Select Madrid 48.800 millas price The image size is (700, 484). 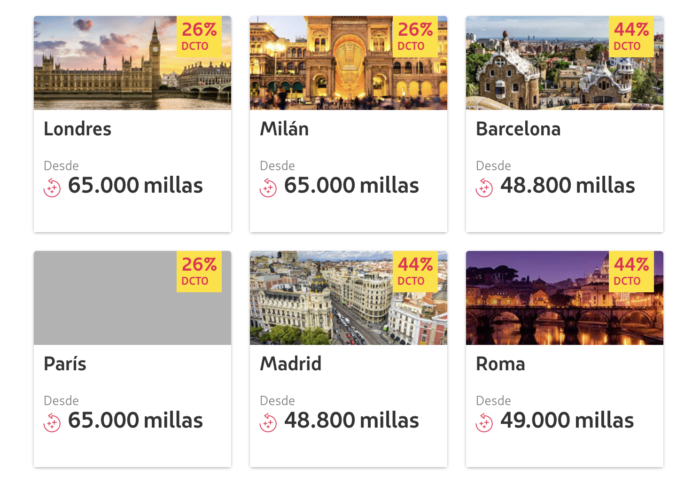tap(351, 421)
